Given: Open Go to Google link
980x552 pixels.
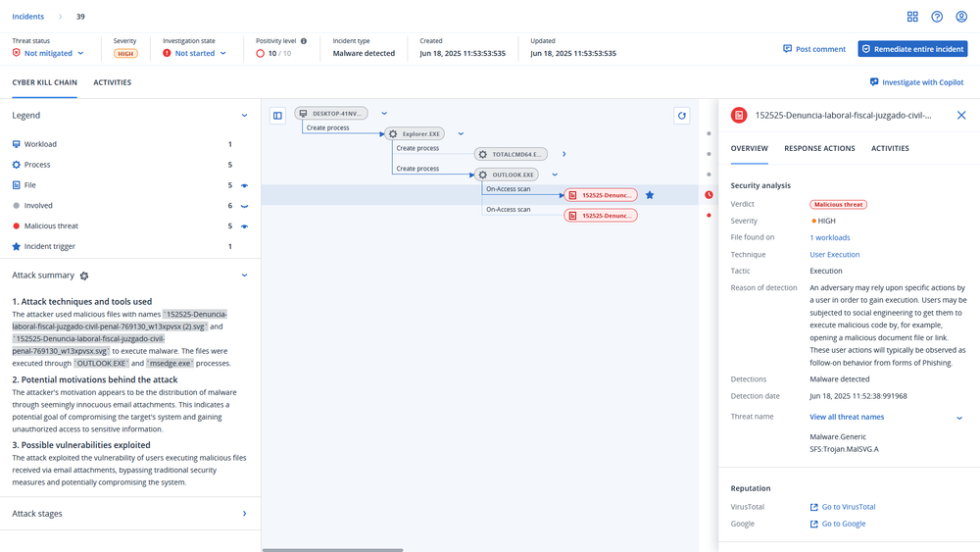Looking at the screenshot, I should point(838,524).
